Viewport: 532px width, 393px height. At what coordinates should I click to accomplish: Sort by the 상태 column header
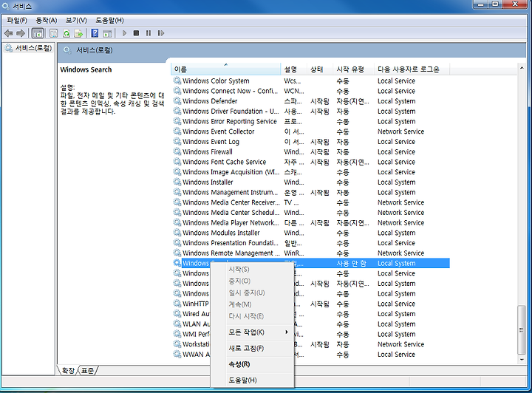(320, 69)
